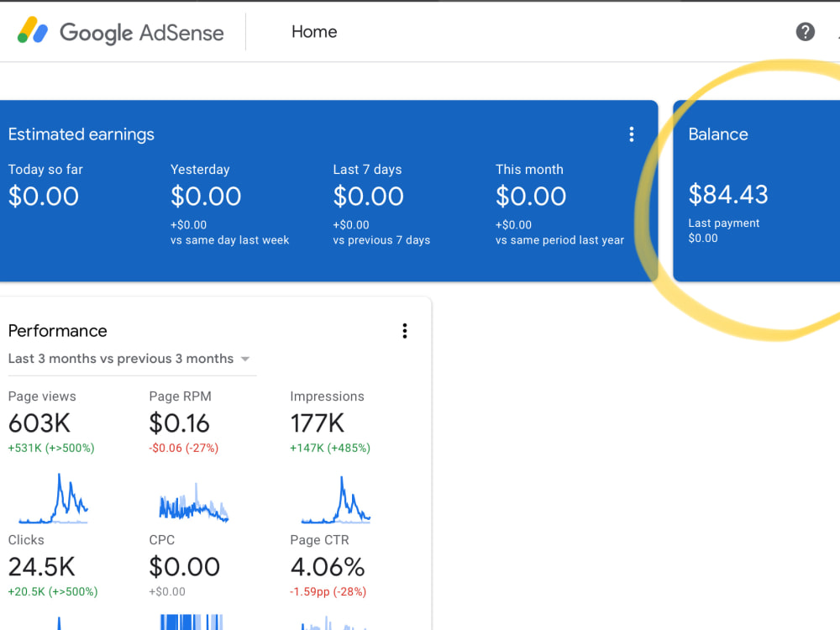Click the -$0.06 (-27%) change text
Image resolution: width=840 pixels, height=630 pixels.
184,448
